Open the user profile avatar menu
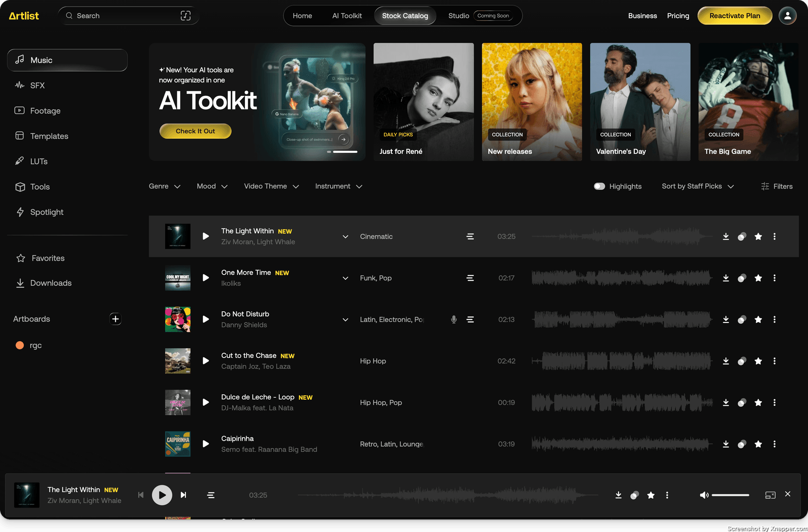This screenshot has height=532, width=808. coord(787,16)
